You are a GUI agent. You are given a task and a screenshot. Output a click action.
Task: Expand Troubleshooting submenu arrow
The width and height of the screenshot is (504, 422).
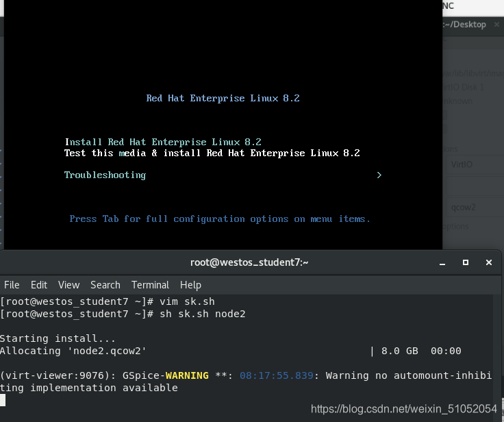click(379, 175)
